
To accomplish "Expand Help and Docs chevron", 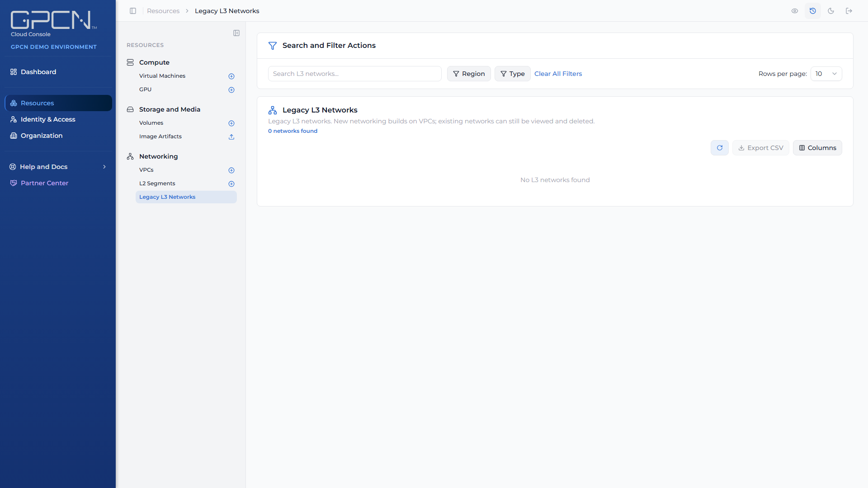I will pyautogui.click(x=104, y=167).
